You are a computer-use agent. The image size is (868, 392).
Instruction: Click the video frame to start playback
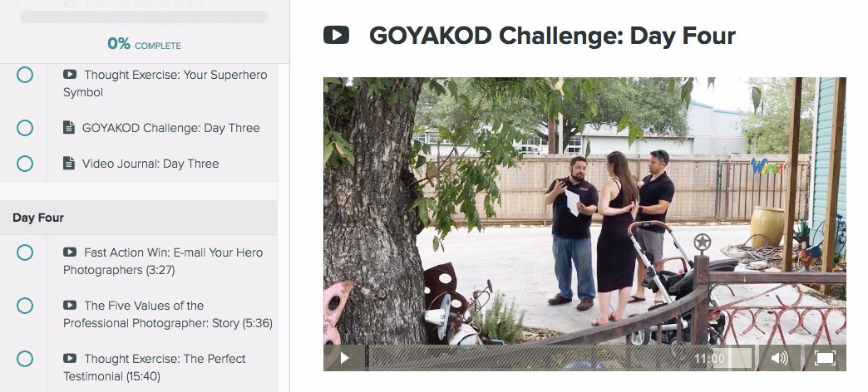(x=584, y=211)
